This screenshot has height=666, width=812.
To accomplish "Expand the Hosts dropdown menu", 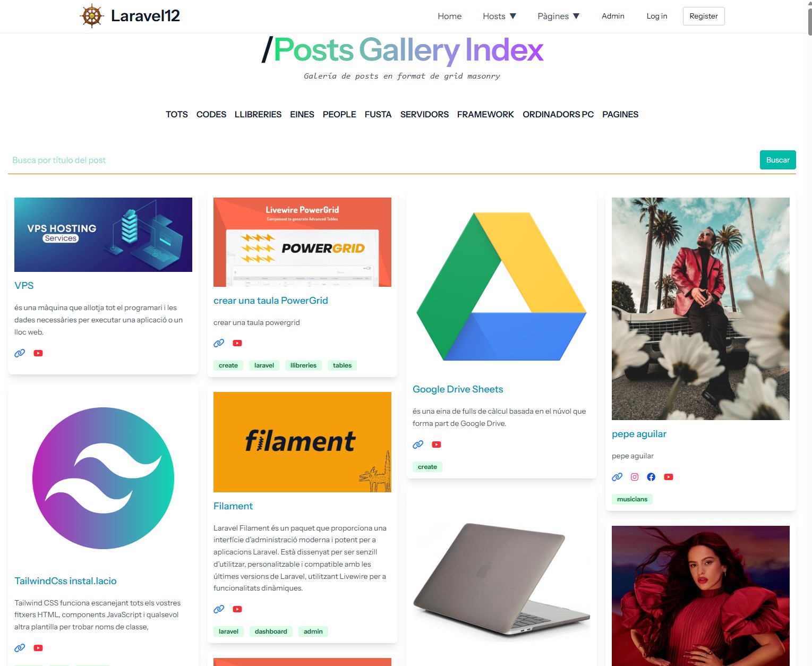I will point(499,16).
